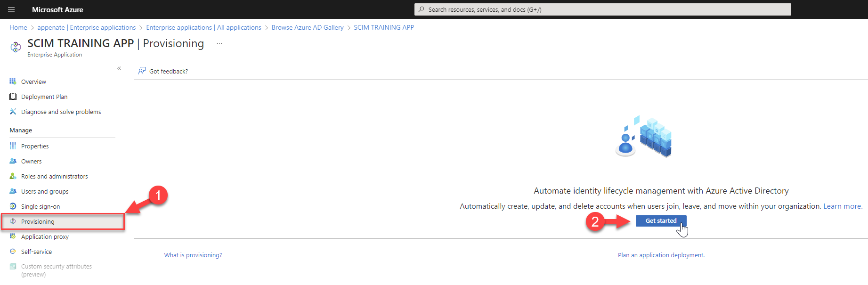This screenshot has height=285, width=868.
Task: Click the Properties bars icon
Action: pos(13,146)
